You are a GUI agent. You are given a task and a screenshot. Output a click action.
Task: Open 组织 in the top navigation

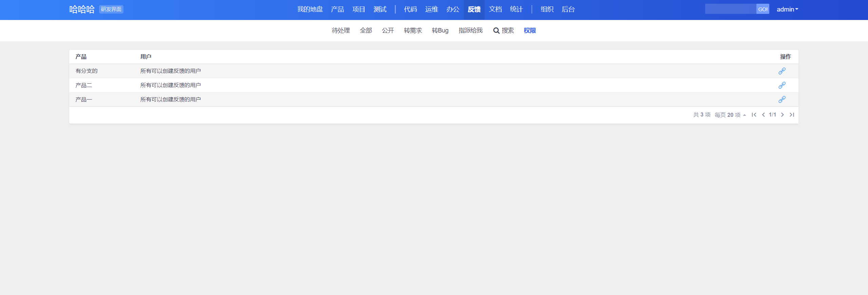547,9
